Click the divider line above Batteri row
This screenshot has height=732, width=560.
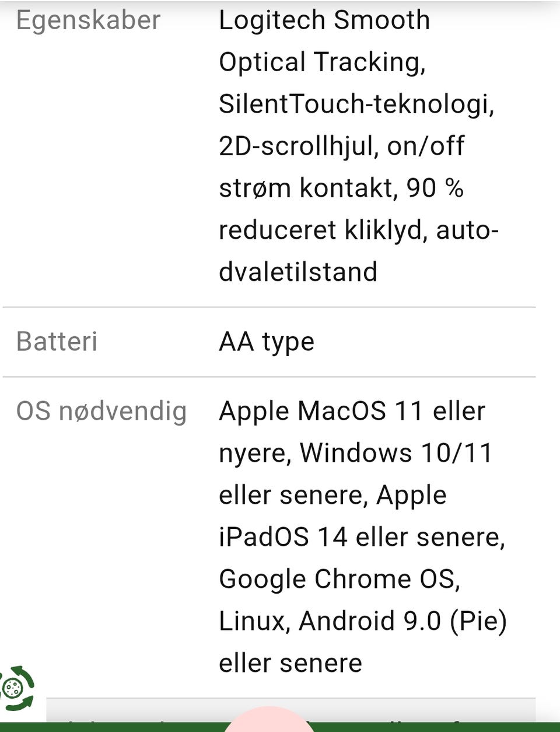coord(269,307)
